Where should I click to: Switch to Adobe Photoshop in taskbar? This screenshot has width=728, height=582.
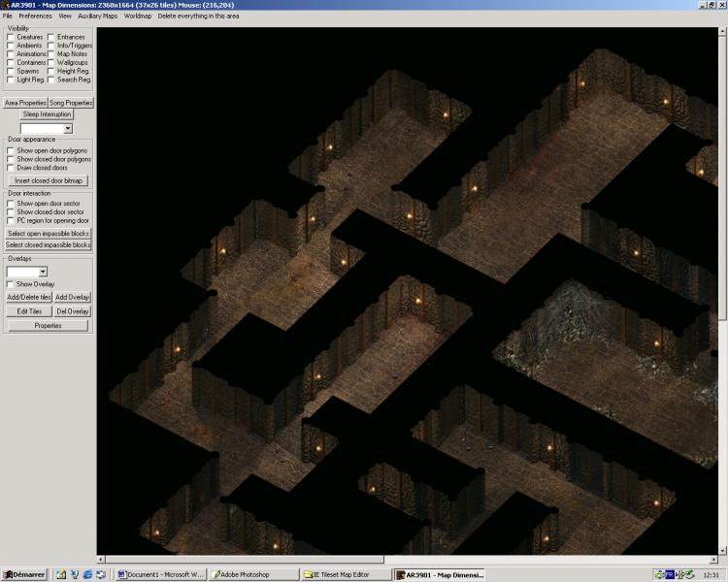(x=253, y=574)
